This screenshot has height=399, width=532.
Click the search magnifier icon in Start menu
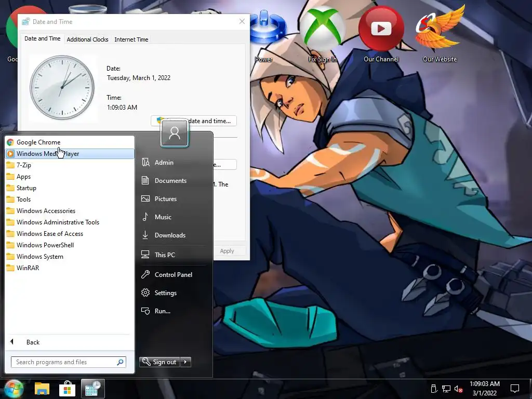click(x=120, y=362)
